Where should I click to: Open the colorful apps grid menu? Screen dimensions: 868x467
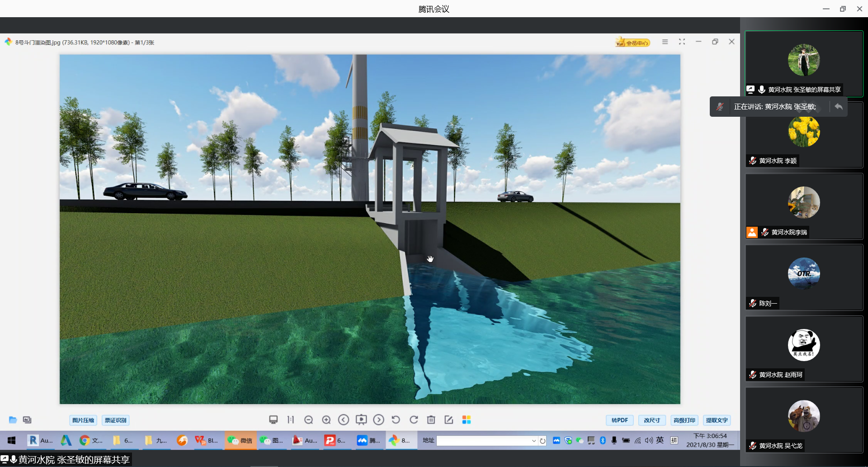467,420
